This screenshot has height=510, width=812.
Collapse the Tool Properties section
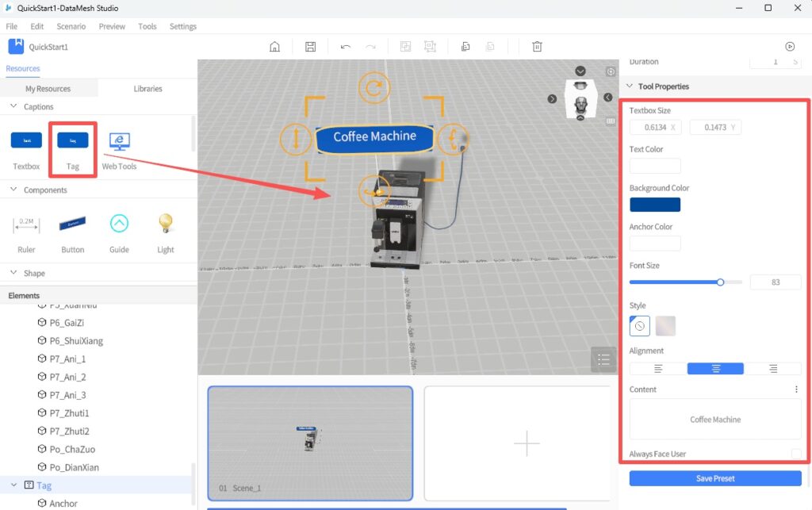pos(630,86)
